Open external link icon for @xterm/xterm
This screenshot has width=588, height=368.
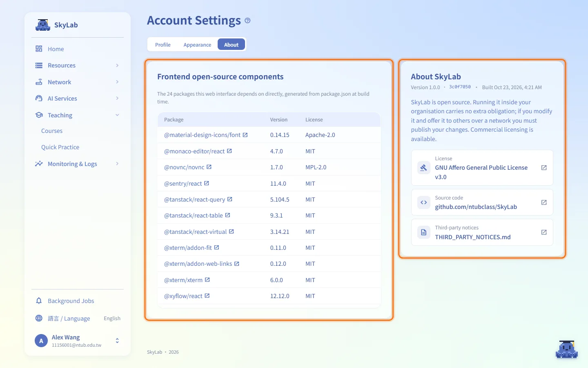207,280
